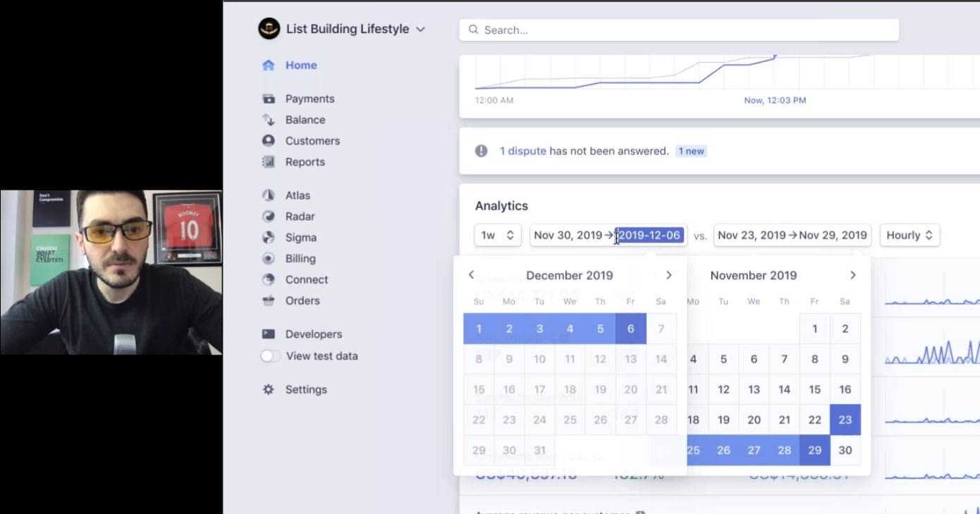Viewport: 980px width, 514px height.
Task: Click the Reports chart icon
Action: click(268, 162)
